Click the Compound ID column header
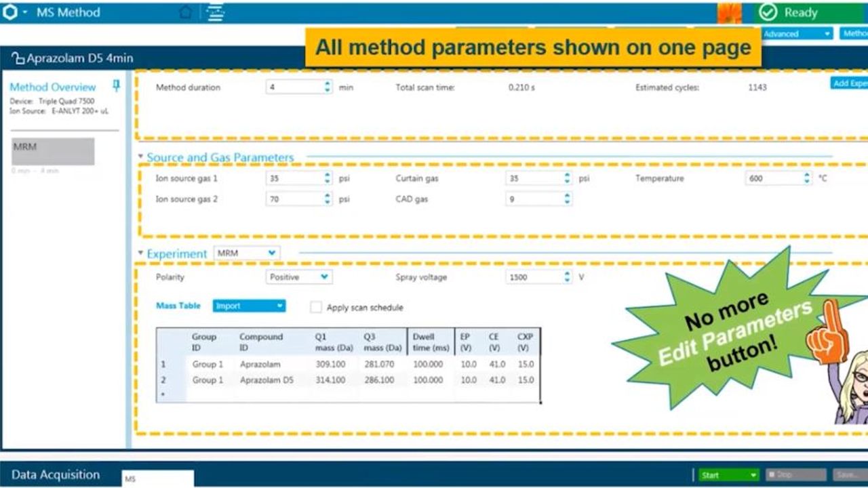Image resolution: width=868 pixels, height=488 pixels. (261, 342)
